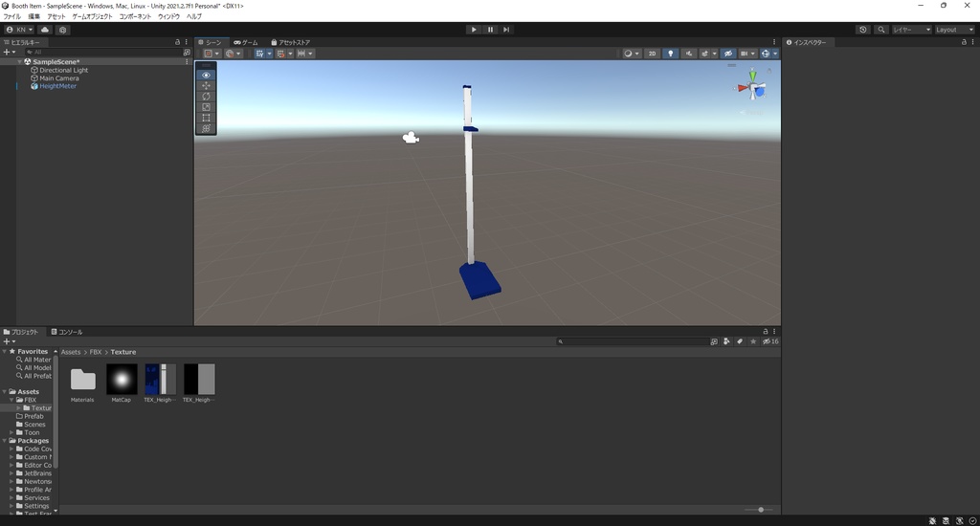Toggle scene audio

[689, 54]
